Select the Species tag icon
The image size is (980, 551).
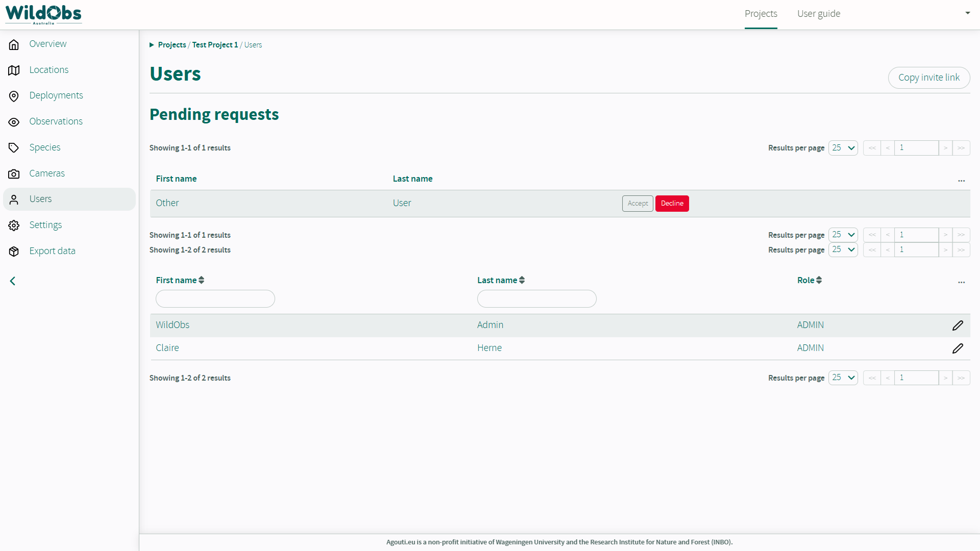[14, 147]
